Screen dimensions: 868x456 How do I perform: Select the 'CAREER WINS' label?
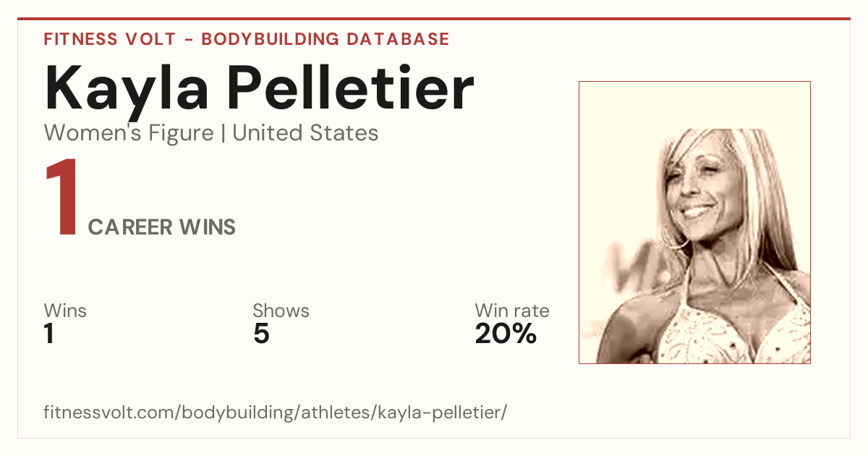[x=162, y=227]
